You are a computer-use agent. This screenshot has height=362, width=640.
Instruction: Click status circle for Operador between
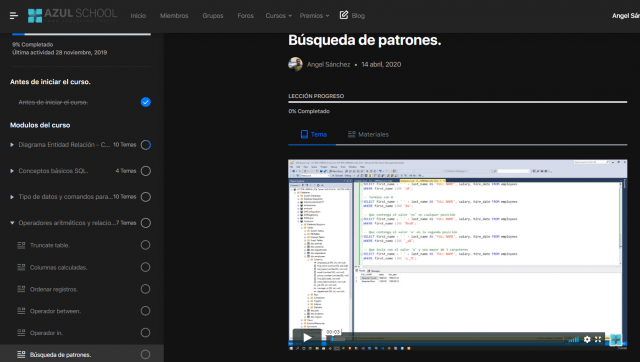(x=145, y=311)
